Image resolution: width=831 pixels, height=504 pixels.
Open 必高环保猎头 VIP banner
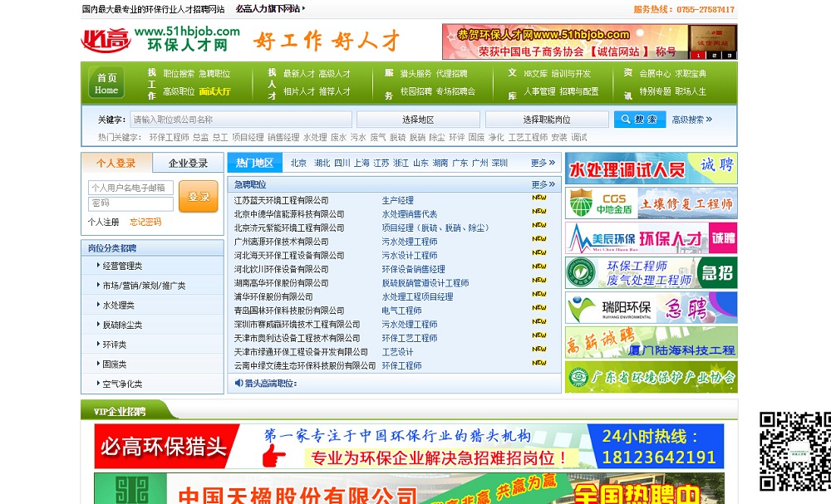point(409,447)
